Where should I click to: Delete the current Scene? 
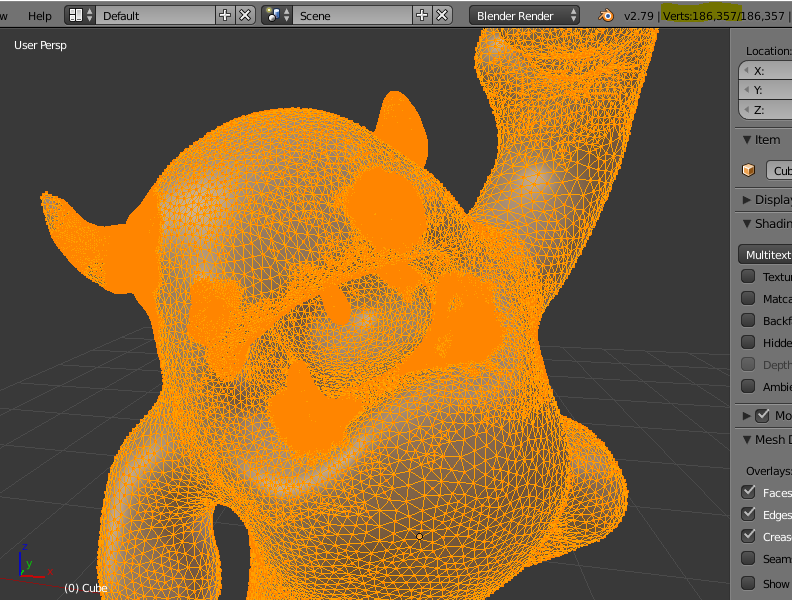[x=442, y=16]
